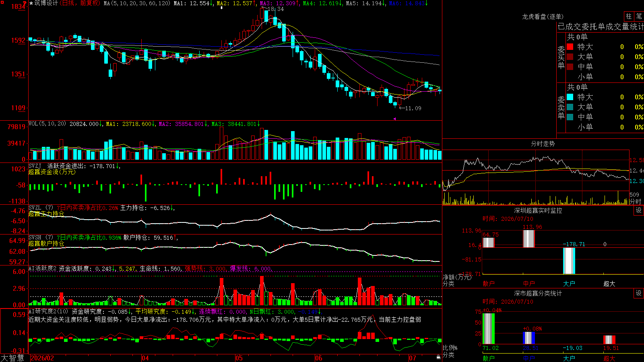Viewport: 644px width, 362px height.
Task: Click the red 特大 buy-order color swatch
Action: coord(570,47)
